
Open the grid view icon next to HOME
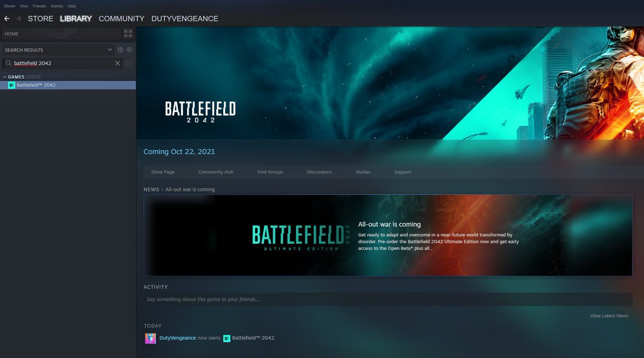click(x=128, y=33)
